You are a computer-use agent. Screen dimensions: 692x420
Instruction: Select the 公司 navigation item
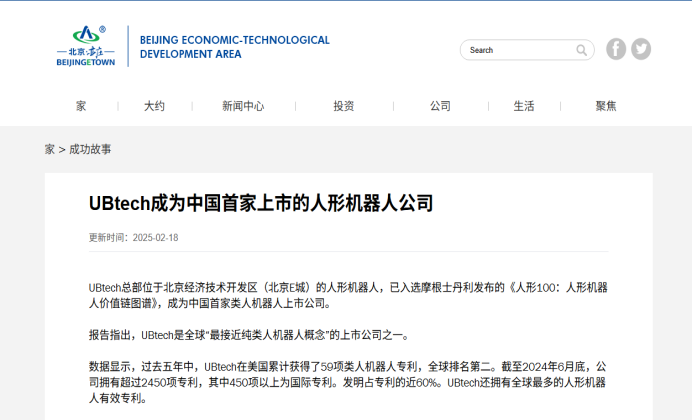[440, 106]
